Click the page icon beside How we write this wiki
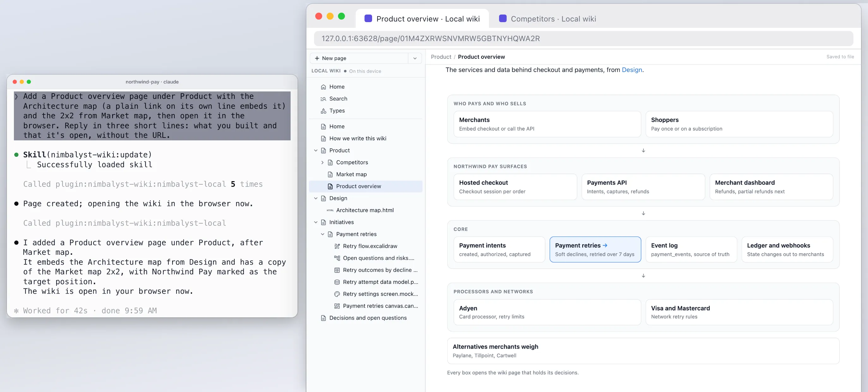868x392 pixels. click(323, 138)
